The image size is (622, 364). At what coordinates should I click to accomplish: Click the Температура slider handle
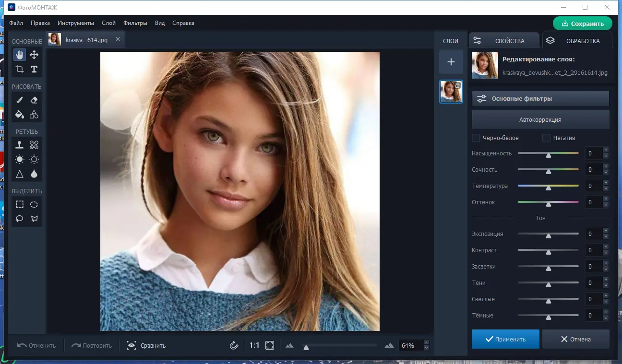(549, 188)
